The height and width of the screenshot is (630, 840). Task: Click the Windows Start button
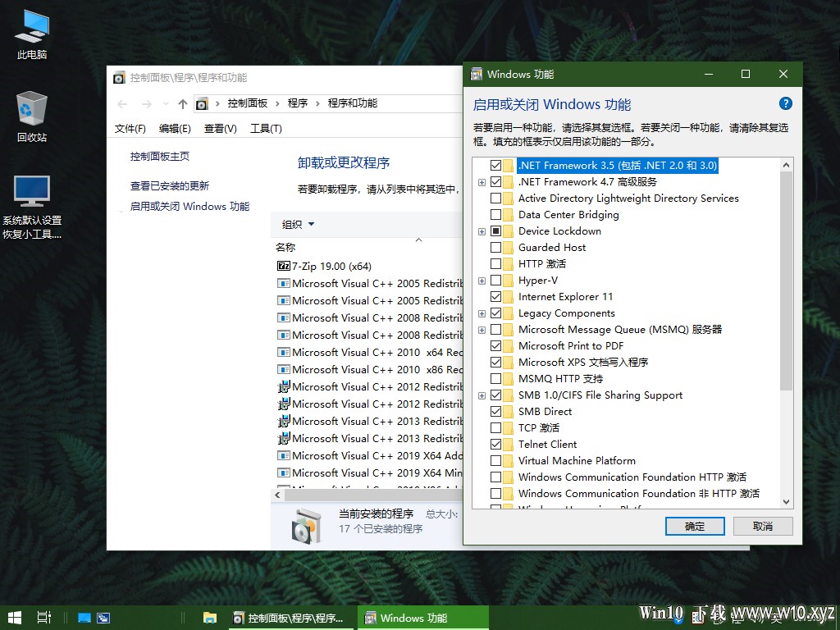click(15, 618)
